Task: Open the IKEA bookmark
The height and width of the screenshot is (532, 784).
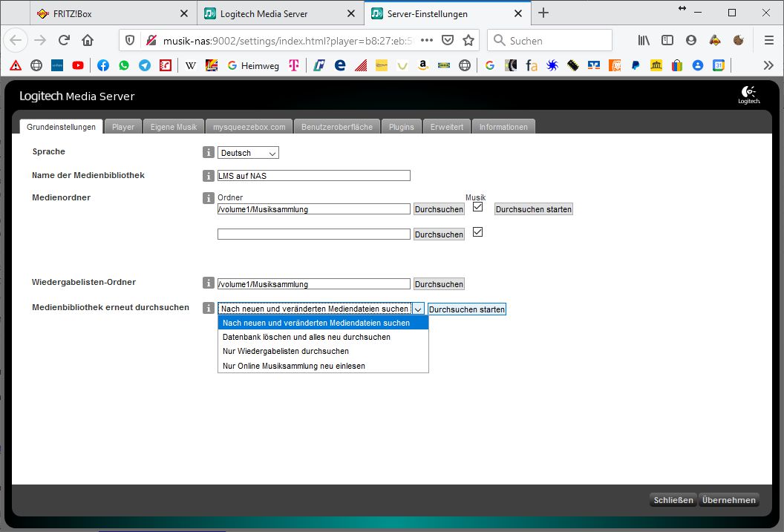Action: [x=444, y=65]
